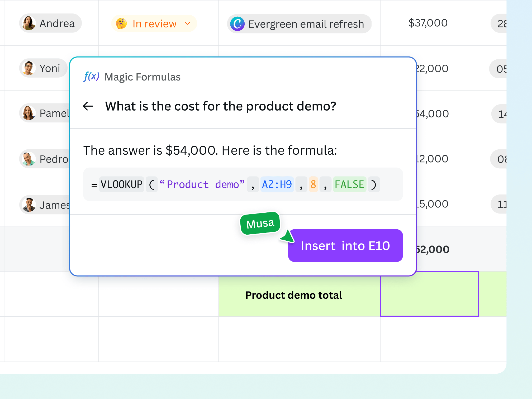532x399 pixels.
Task: Click the back arrow in Magic Formulas
Action: click(x=88, y=106)
